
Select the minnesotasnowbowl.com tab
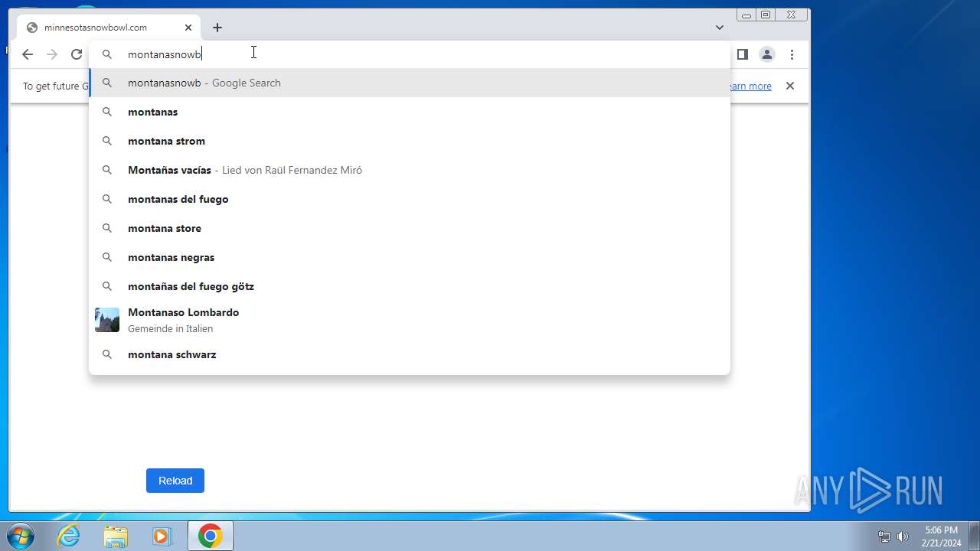(x=109, y=28)
